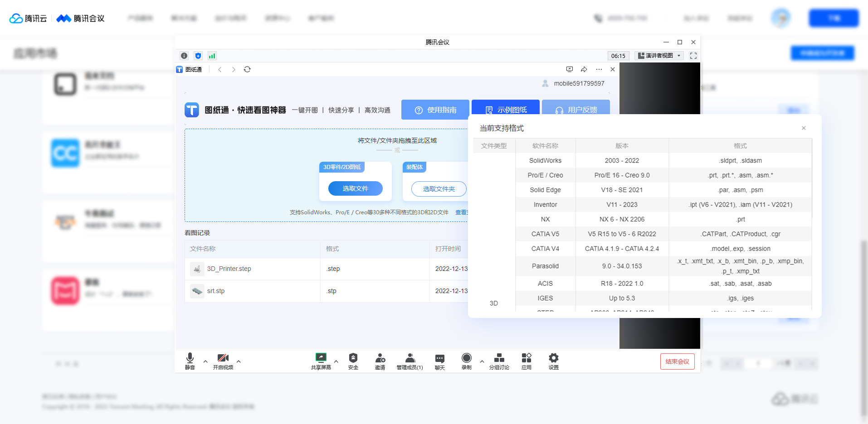
Task: Start camera with 开启视频 icon
Action: point(223,361)
